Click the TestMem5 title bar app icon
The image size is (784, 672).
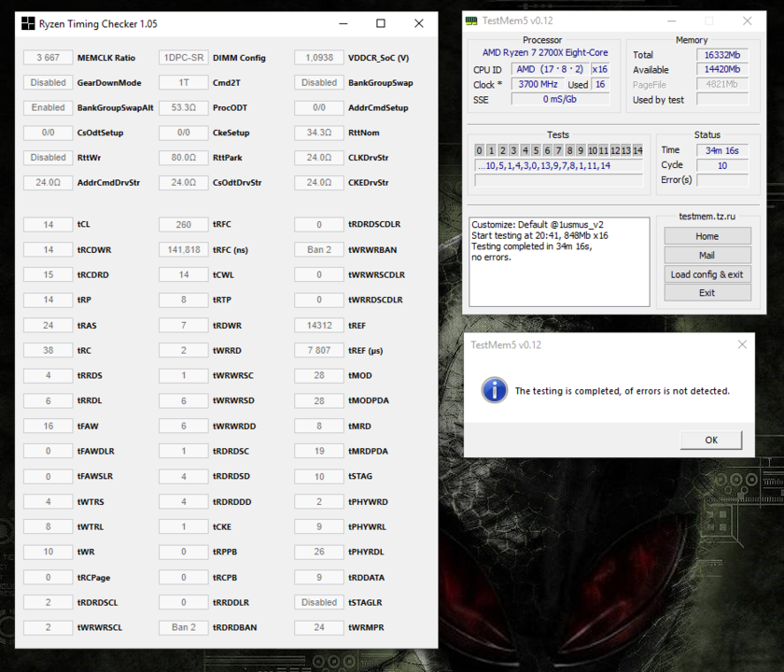point(471,21)
